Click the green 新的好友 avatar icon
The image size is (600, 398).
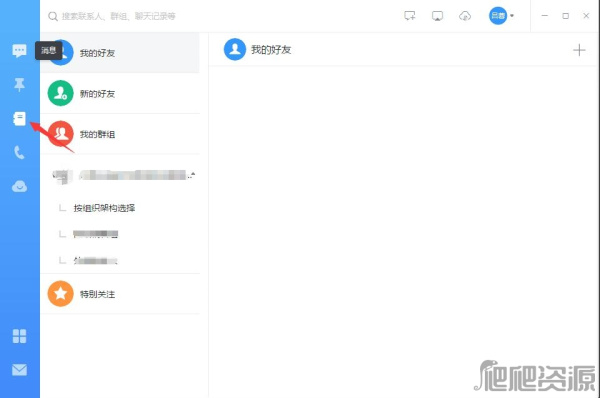click(60, 93)
